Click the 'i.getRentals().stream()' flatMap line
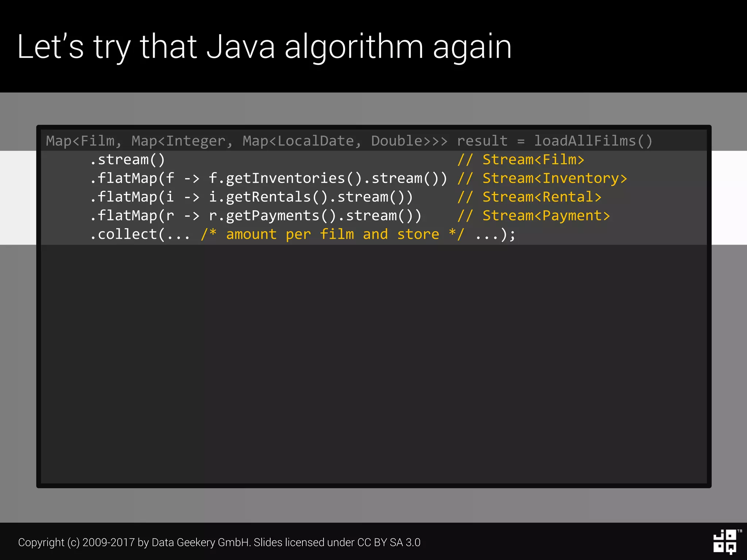Image resolution: width=747 pixels, height=560 pixels. click(251, 197)
